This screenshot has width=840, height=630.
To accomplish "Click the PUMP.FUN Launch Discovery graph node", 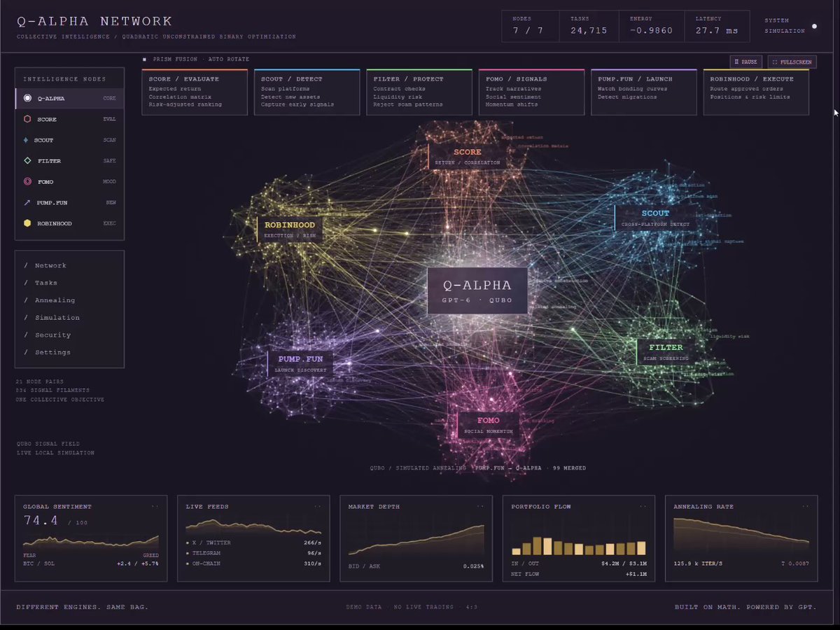I will point(300,364).
